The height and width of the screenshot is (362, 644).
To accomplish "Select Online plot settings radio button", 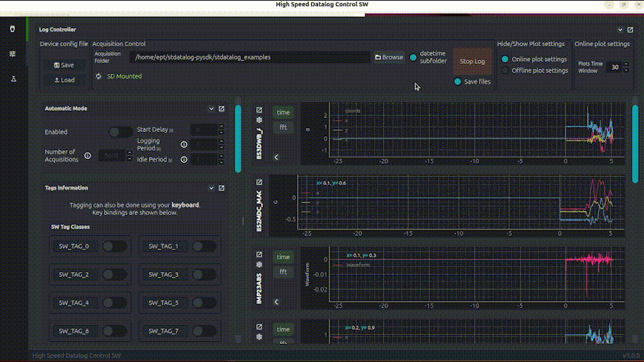I will (505, 59).
